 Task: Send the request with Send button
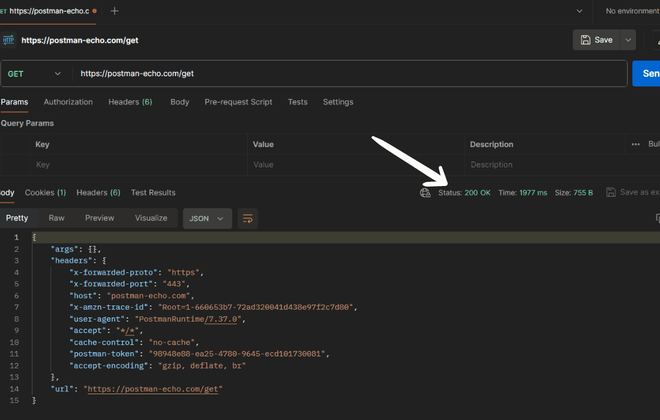coord(647,74)
